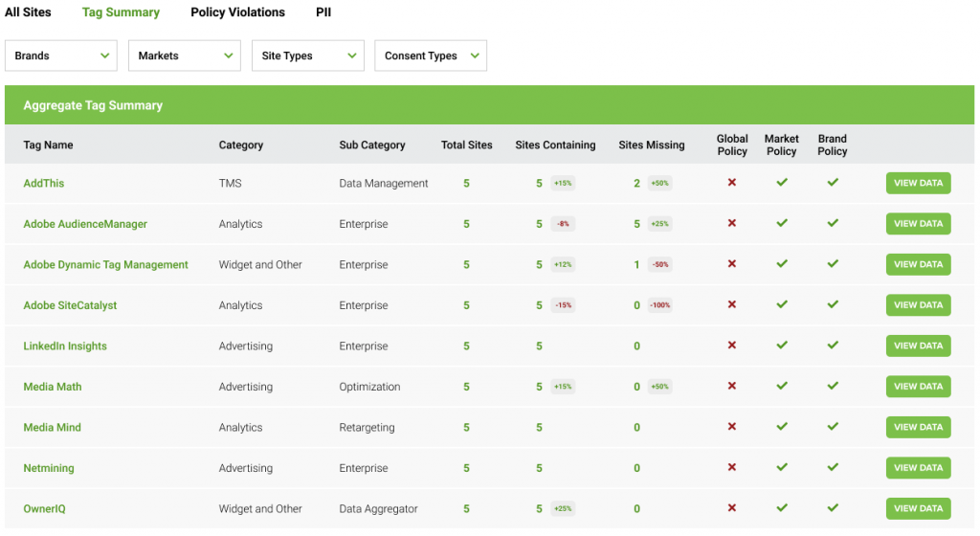This screenshot has width=980, height=536.
Task: Click the Total Sites column header
Action: point(466,145)
